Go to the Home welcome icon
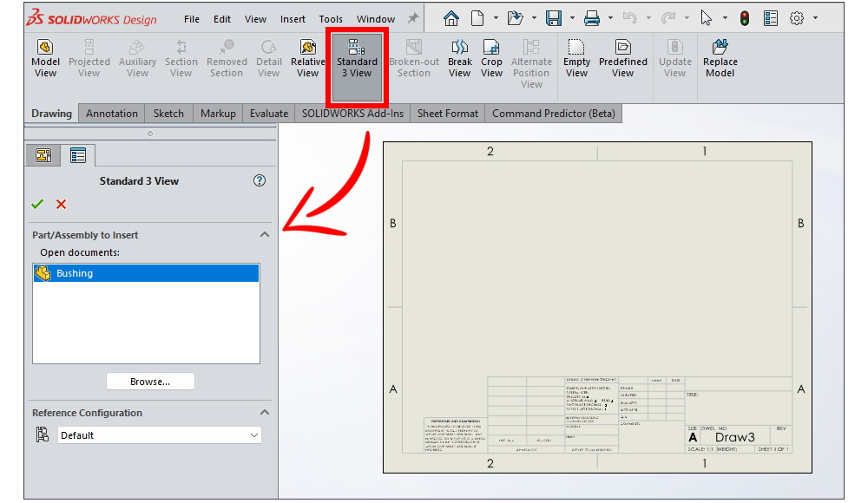Screen dimensions: 868x503 coord(451,18)
